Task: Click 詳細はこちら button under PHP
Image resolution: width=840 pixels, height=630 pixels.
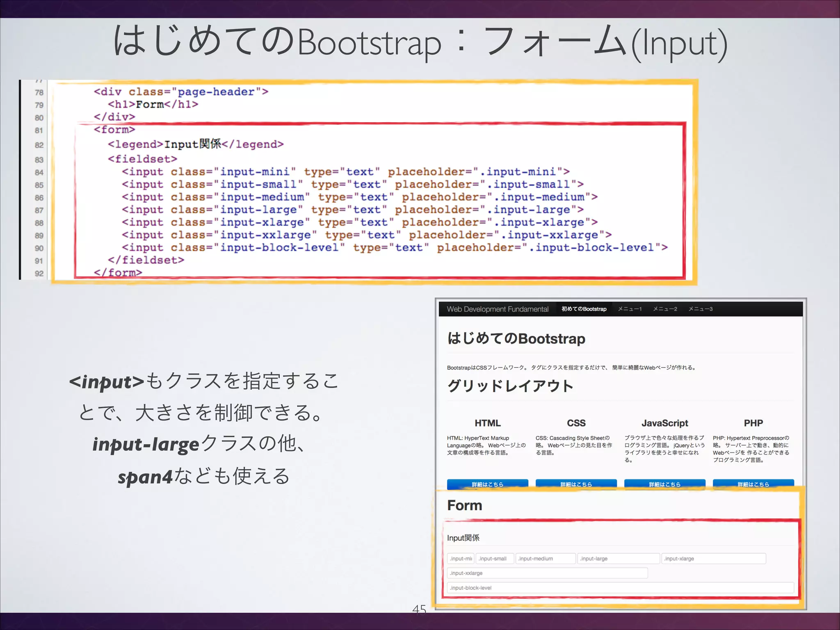Action: [753, 484]
